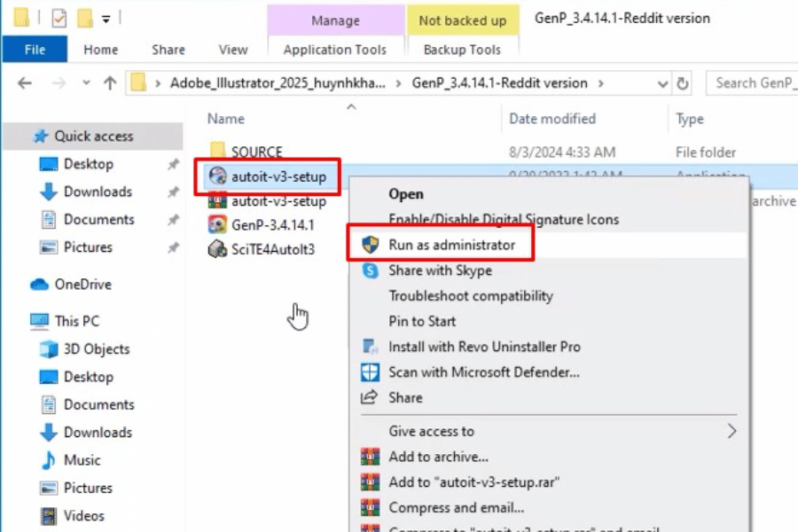Viewport: 798px width, 532px height.
Task: Choose Run as administrator
Action: click(451, 245)
